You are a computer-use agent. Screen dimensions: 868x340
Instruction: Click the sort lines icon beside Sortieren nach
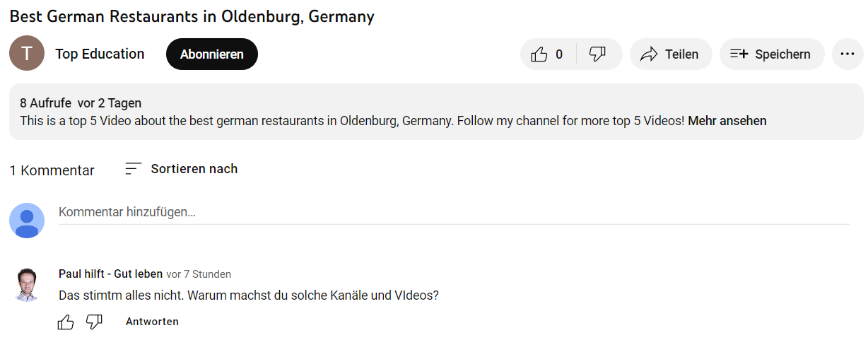point(133,169)
